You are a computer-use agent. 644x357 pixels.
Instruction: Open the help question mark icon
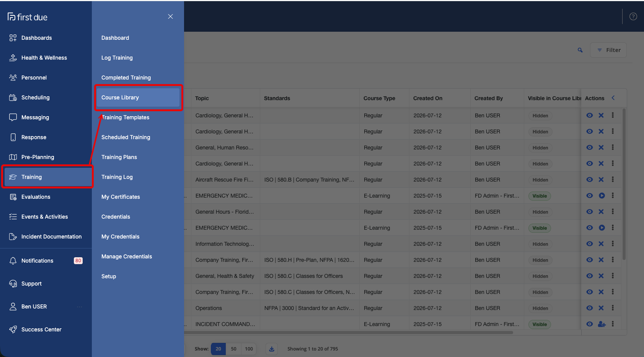coord(633,16)
